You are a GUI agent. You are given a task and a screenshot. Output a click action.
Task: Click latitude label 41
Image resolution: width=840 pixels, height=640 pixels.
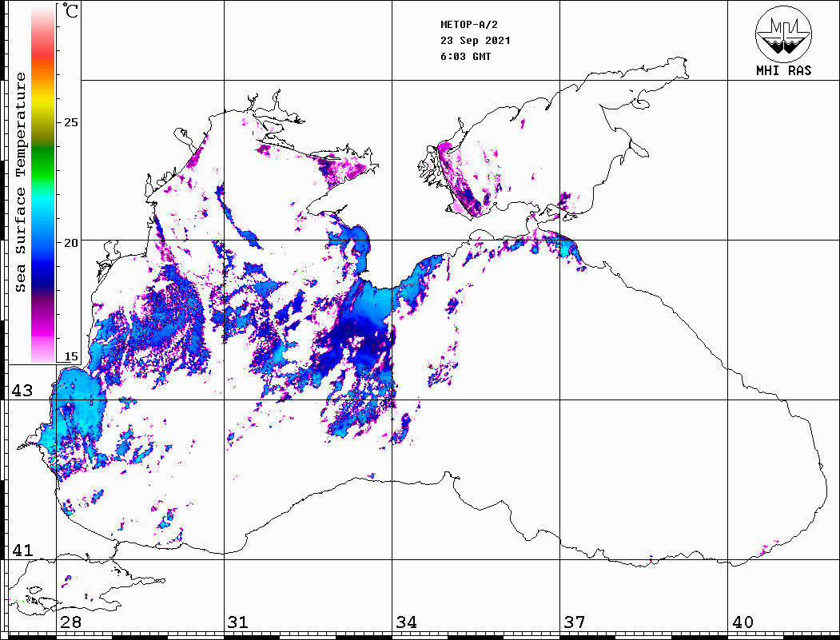point(22,550)
